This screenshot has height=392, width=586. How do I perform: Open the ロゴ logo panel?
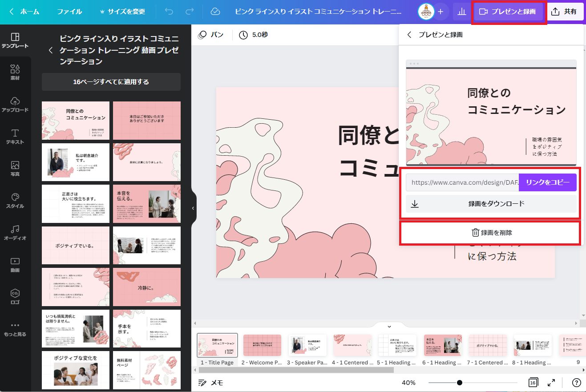click(x=15, y=297)
